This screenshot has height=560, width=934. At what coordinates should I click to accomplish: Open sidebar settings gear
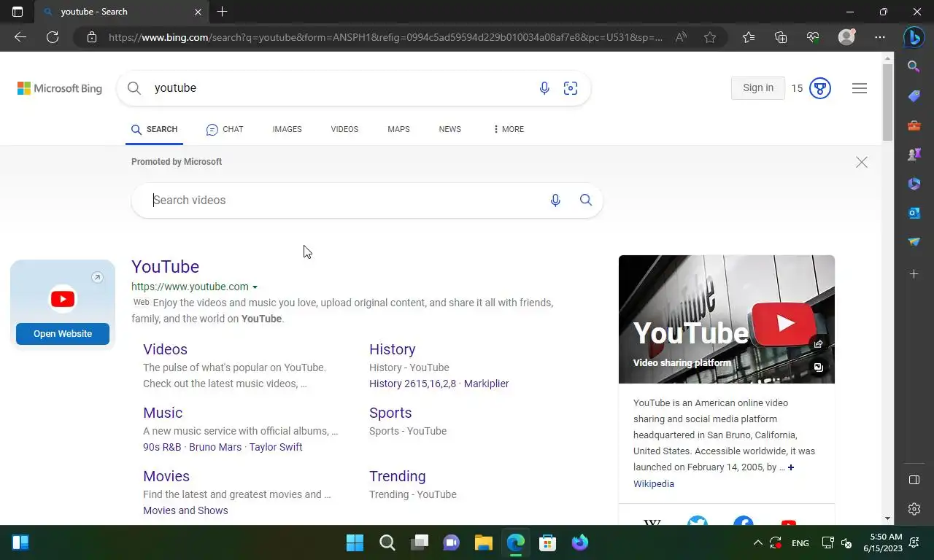[x=914, y=509]
